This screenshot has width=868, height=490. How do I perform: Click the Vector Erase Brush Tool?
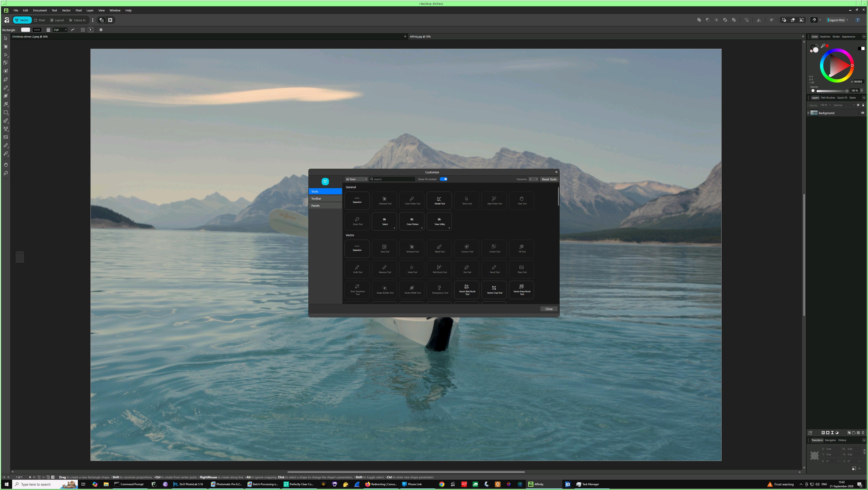[x=522, y=290]
